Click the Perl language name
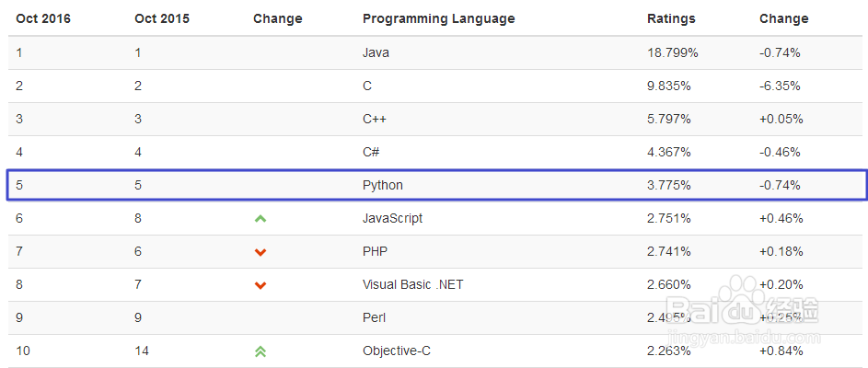 (x=374, y=317)
